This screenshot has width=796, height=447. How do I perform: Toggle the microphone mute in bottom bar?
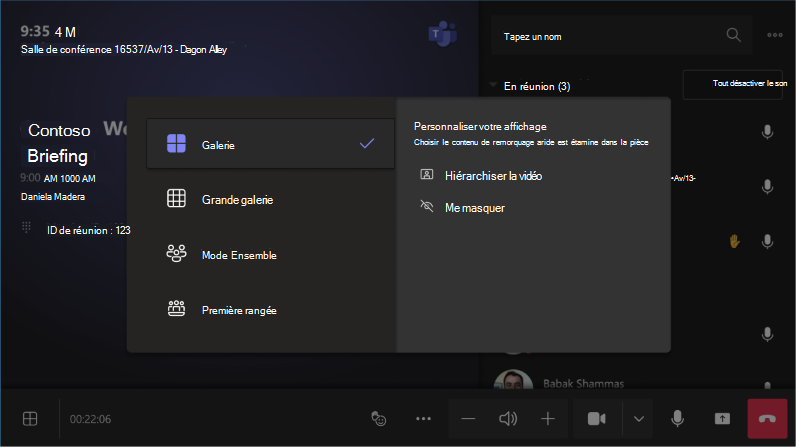tap(677, 419)
